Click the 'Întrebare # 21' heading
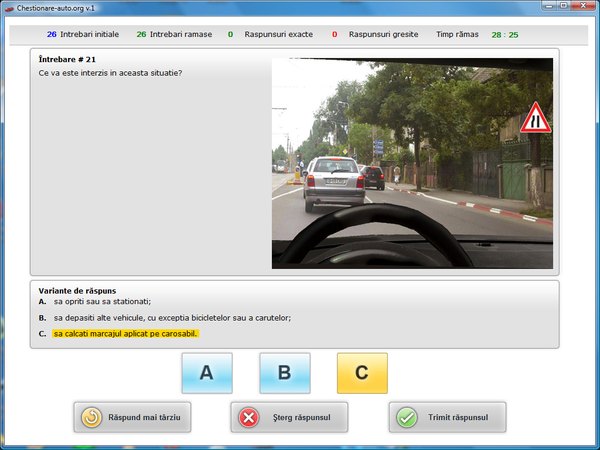 [67, 60]
